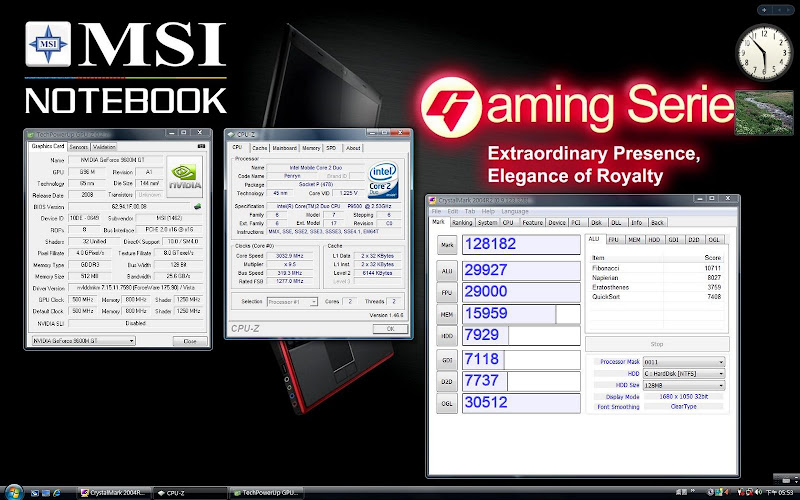The width and height of the screenshot is (800, 500).
Task: Click the D2D benchmark button
Action: (x=447, y=381)
